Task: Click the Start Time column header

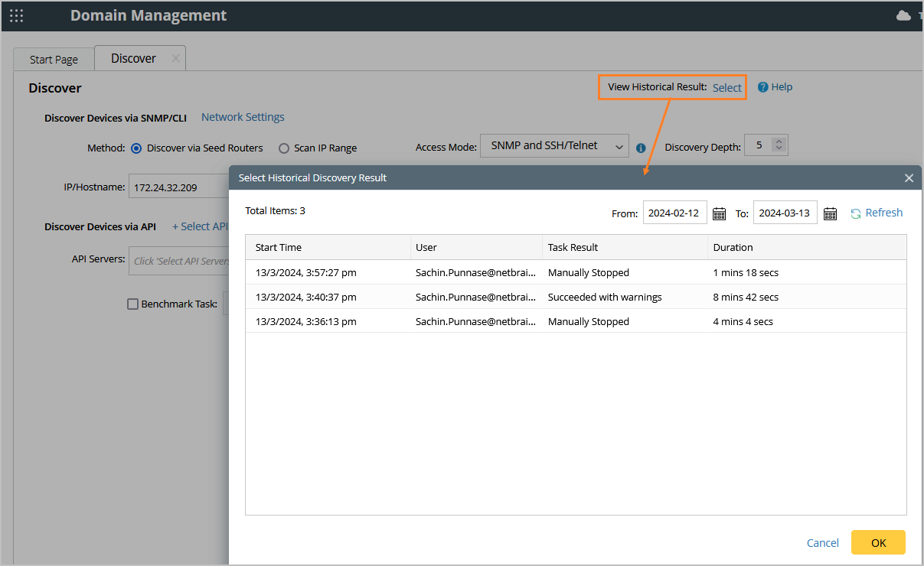Action: (279, 247)
